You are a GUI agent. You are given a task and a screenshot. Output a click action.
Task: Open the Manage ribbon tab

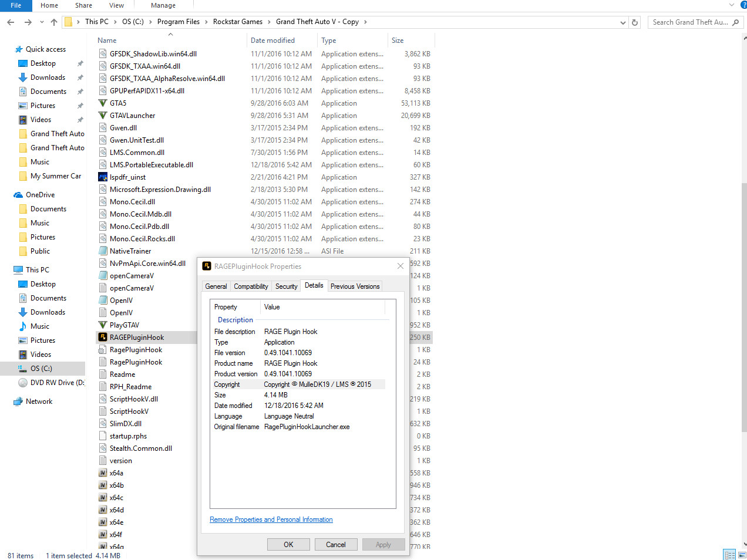click(x=163, y=5)
